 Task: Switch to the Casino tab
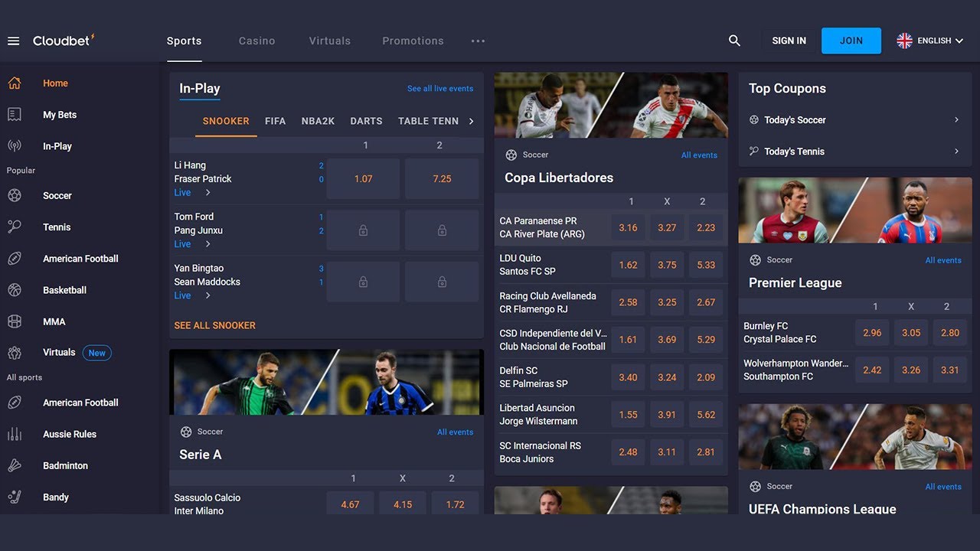click(x=256, y=41)
